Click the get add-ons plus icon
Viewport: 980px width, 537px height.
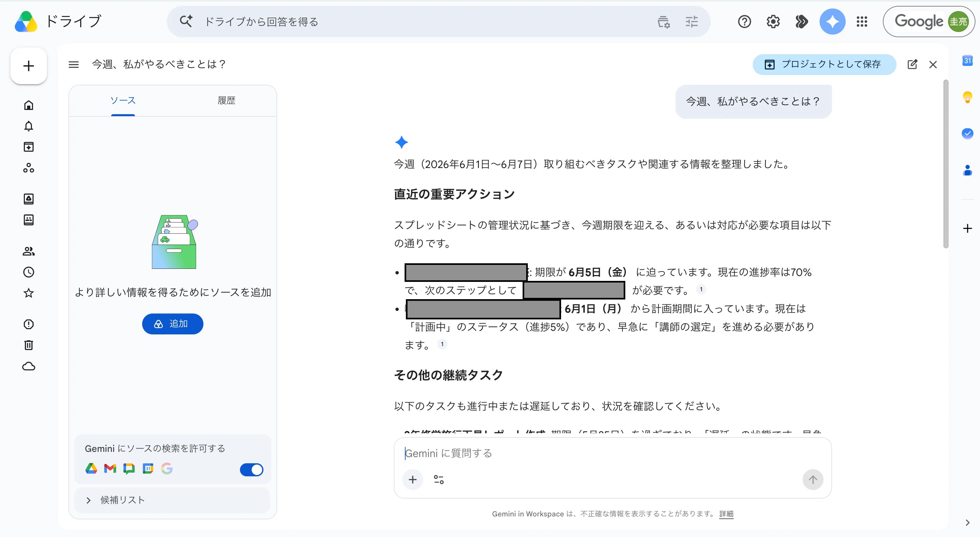[967, 229]
